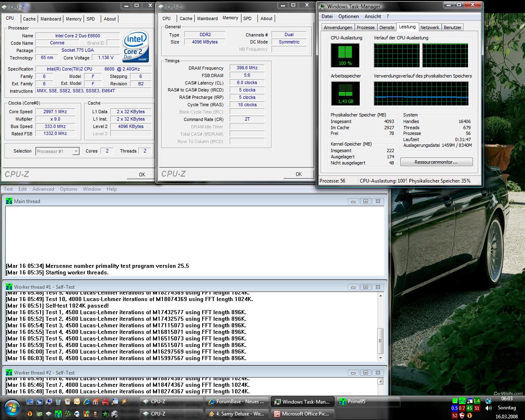Click the Switch between windows quick launch icon
The image size is (525, 420).
(x=39, y=402)
